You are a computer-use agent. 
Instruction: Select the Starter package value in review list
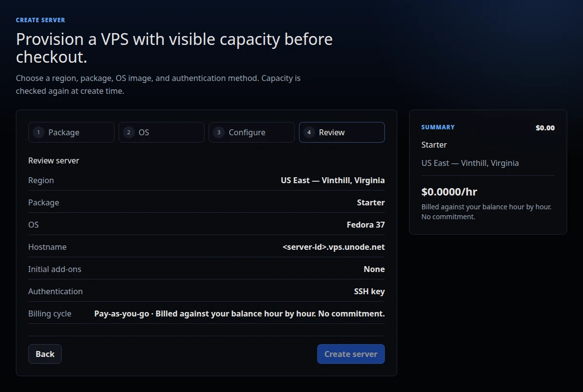(371, 202)
